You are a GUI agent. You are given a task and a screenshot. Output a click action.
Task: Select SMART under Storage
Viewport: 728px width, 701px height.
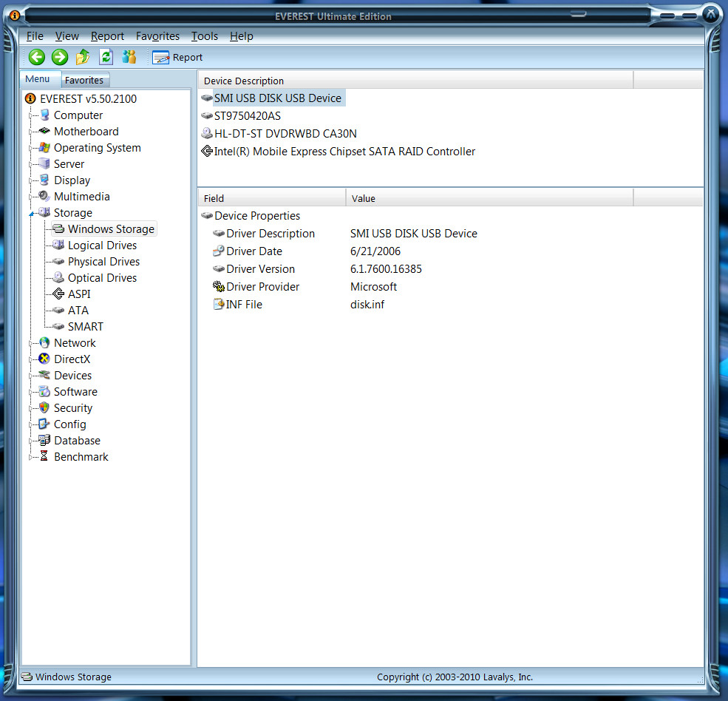[86, 327]
